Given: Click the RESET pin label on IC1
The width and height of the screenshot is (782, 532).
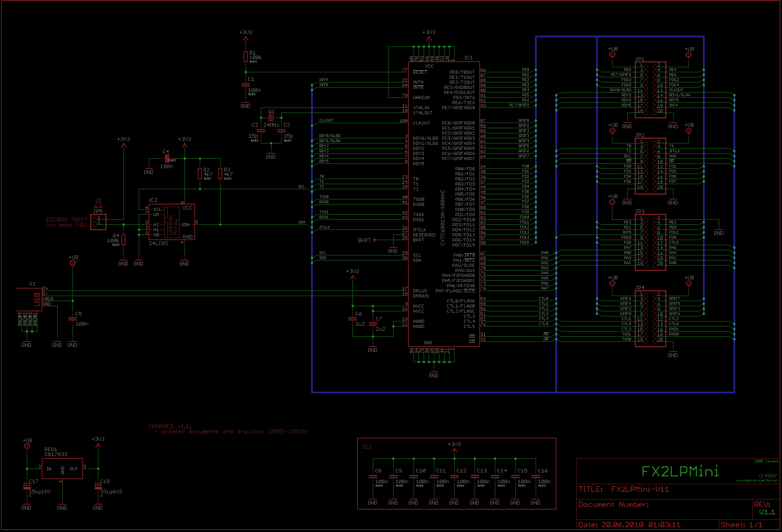Looking at the screenshot, I should pyautogui.click(x=420, y=72).
